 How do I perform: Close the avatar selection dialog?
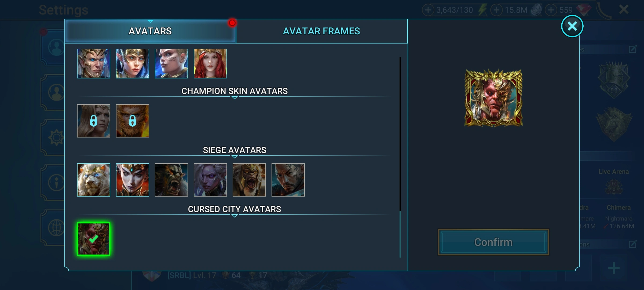[x=572, y=26]
